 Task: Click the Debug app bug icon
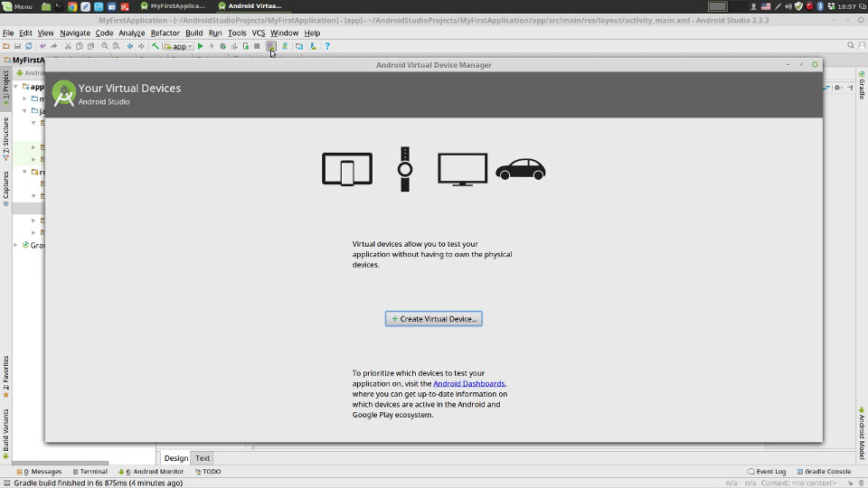pyautogui.click(x=223, y=46)
